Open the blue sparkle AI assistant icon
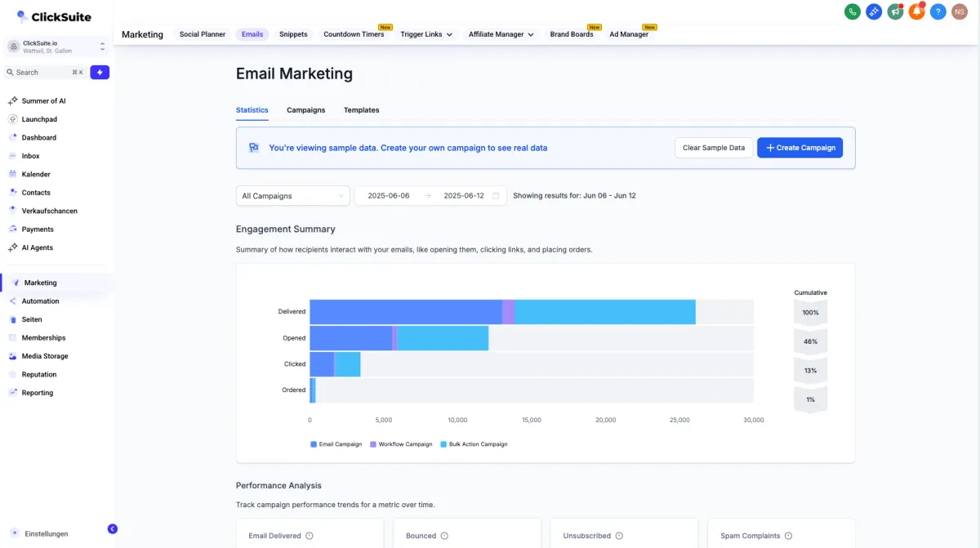Viewport: 980px width, 548px height. (x=874, y=11)
